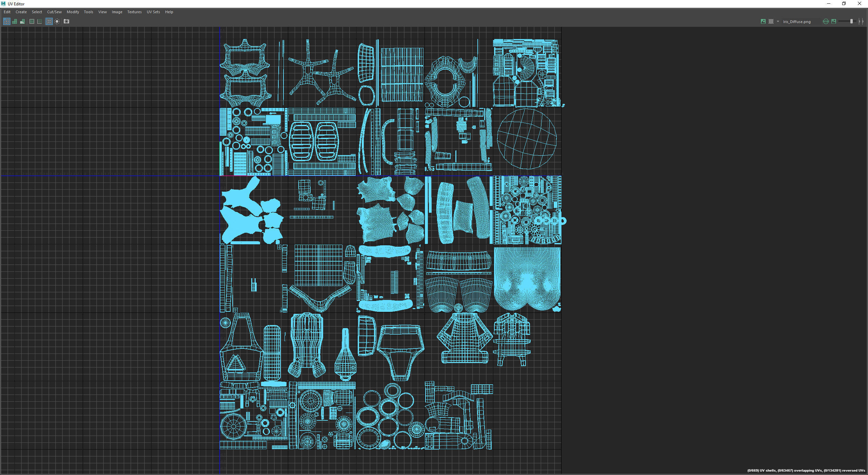
Task: Click shaded UV shells display icon
Action: (x=15, y=21)
